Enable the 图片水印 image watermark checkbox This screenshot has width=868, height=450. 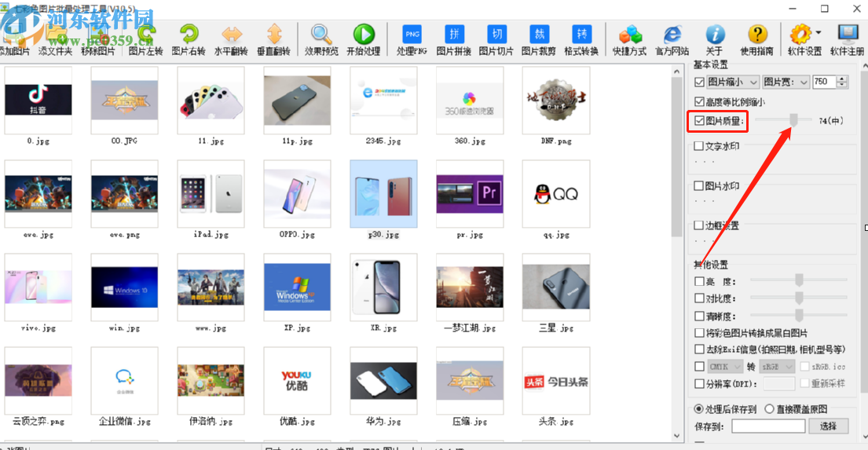point(699,186)
